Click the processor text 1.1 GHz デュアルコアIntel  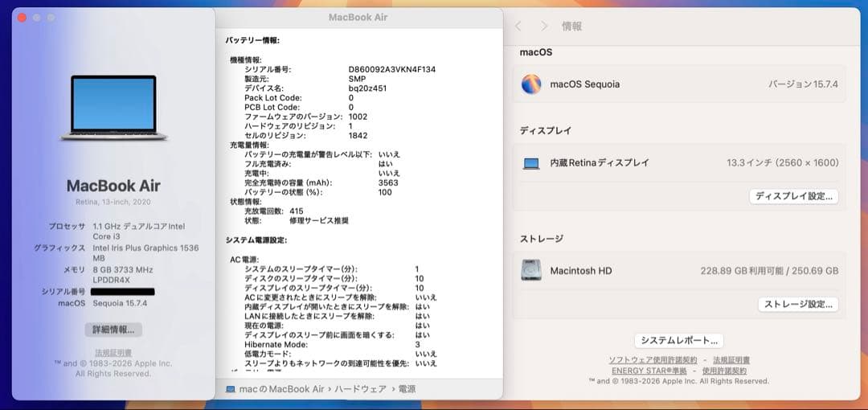click(x=139, y=226)
